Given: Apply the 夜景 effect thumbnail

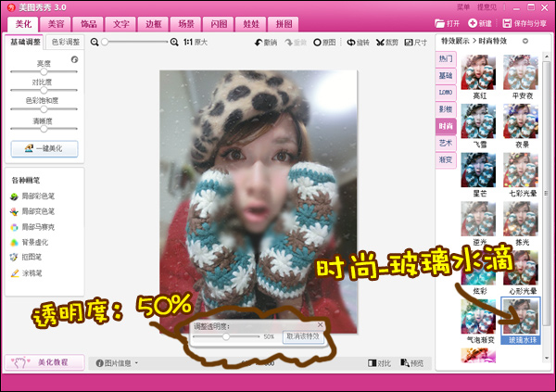Looking at the screenshot, I should pyautogui.click(x=521, y=121).
